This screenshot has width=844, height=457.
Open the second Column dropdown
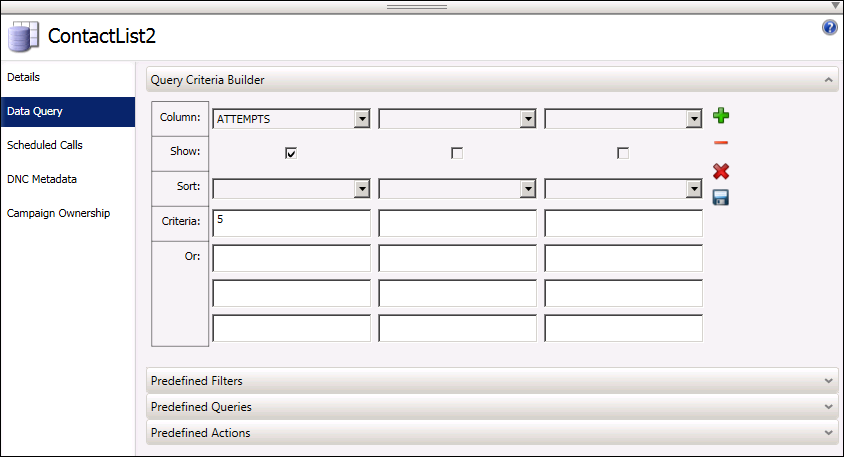[x=527, y=119]
